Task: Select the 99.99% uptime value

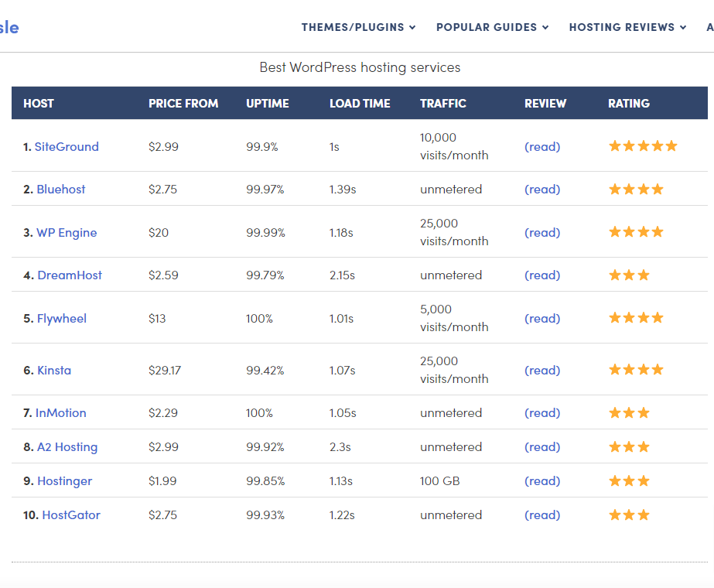Action: (265, 233)
